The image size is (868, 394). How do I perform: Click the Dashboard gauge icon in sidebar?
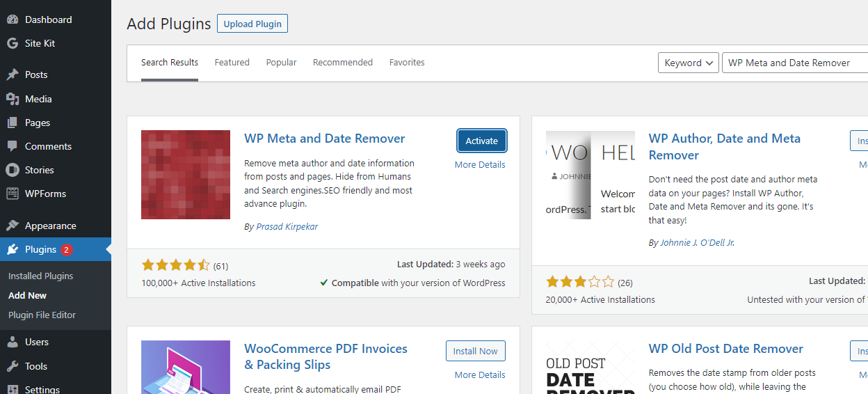pos(13,19)
